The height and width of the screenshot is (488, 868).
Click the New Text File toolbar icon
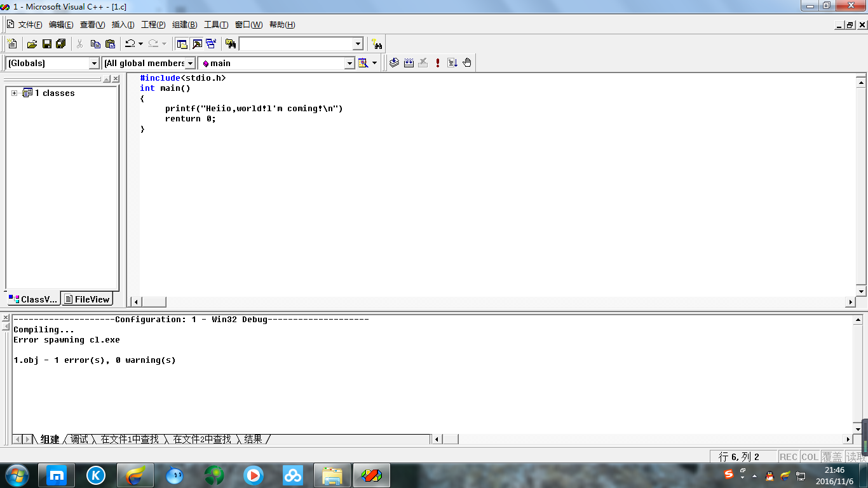pyautogui.click(x=12, y=44)
